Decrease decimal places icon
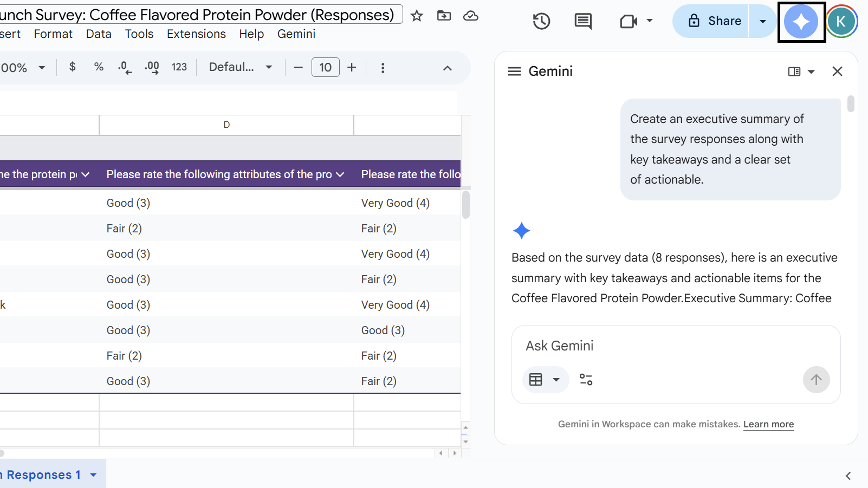This screenshot has width=868, height=488. [x=125, y=67]
